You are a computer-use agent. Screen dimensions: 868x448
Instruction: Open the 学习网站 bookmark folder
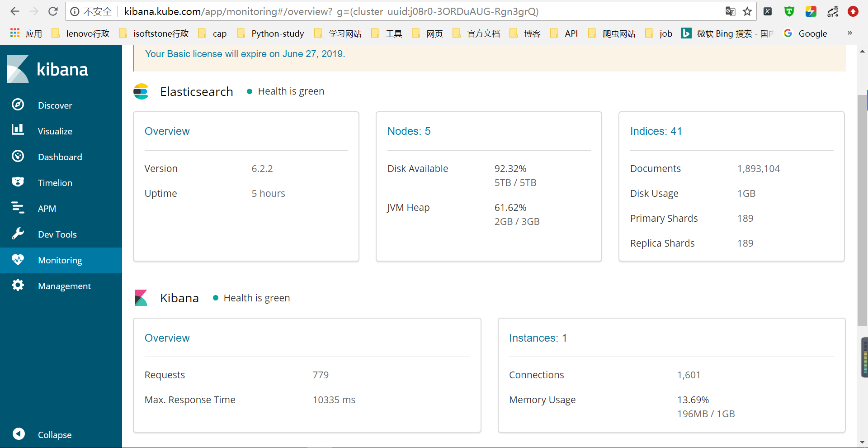pos(338,33)
